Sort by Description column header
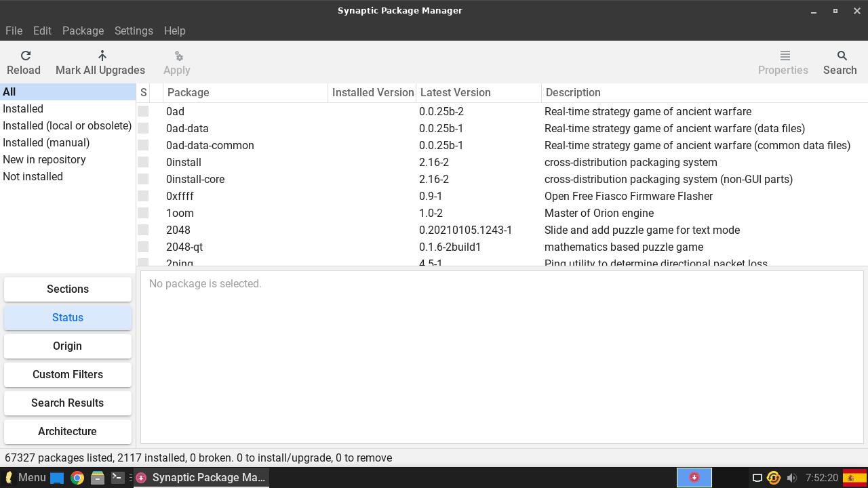868x488 pixels. point(705,92)
